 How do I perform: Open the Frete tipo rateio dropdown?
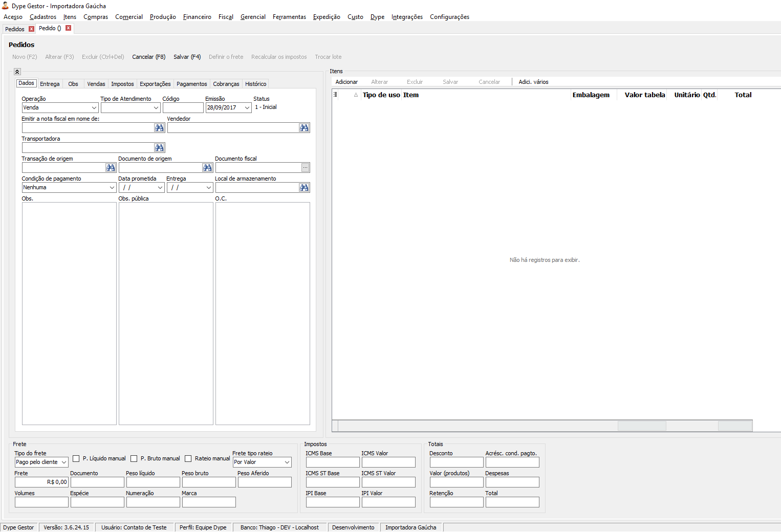[287, 462]
